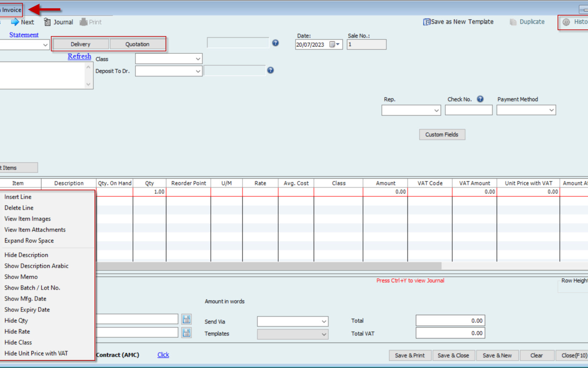This screenshot has height=368, width=588.
Task: Click the Refresh link
Action: tap(79, 56)
